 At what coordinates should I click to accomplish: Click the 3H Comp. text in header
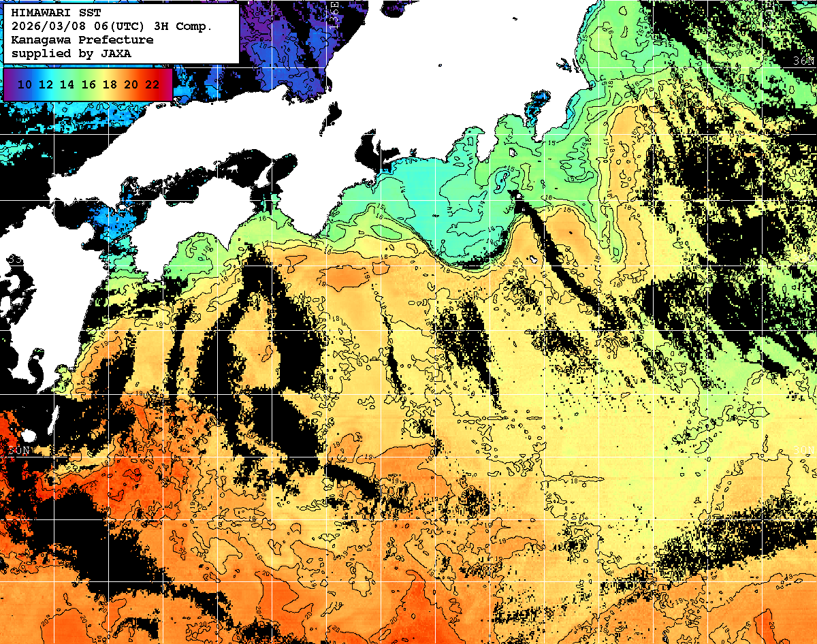pyautogui.click(x=185, y=27)
